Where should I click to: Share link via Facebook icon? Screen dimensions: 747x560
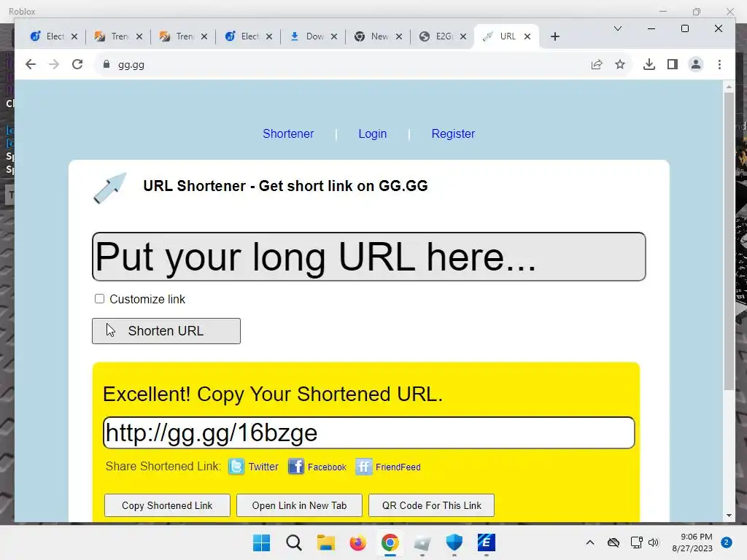[296, 467]
